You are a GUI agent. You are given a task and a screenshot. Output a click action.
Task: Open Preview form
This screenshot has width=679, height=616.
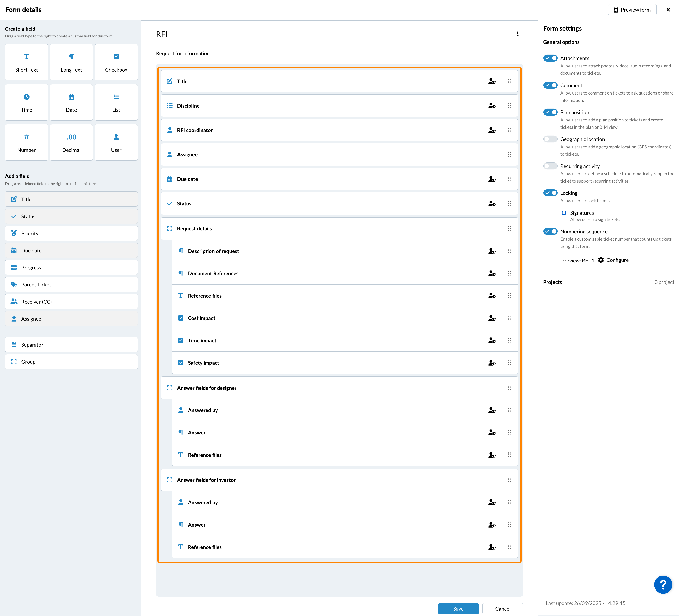632,10
